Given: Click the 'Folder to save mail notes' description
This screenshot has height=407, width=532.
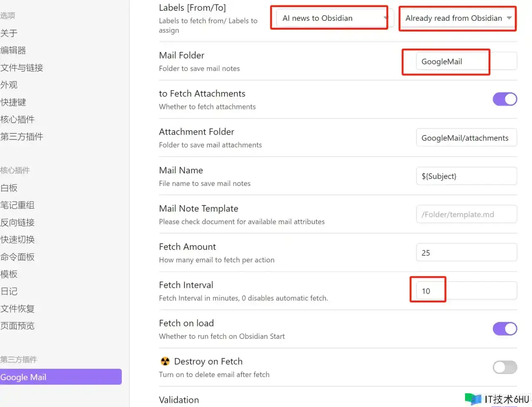Looking at the screenshot, I should [x=199, y=69].
